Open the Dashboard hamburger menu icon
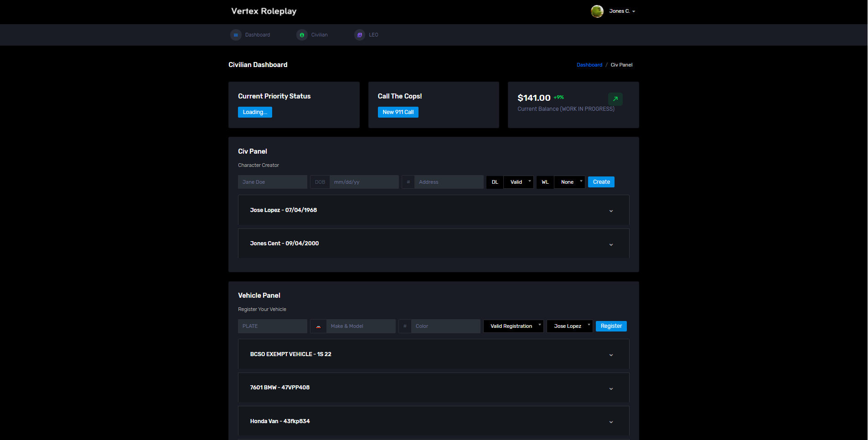This screenshot has width=868, height=440. (x=236, y=35)
